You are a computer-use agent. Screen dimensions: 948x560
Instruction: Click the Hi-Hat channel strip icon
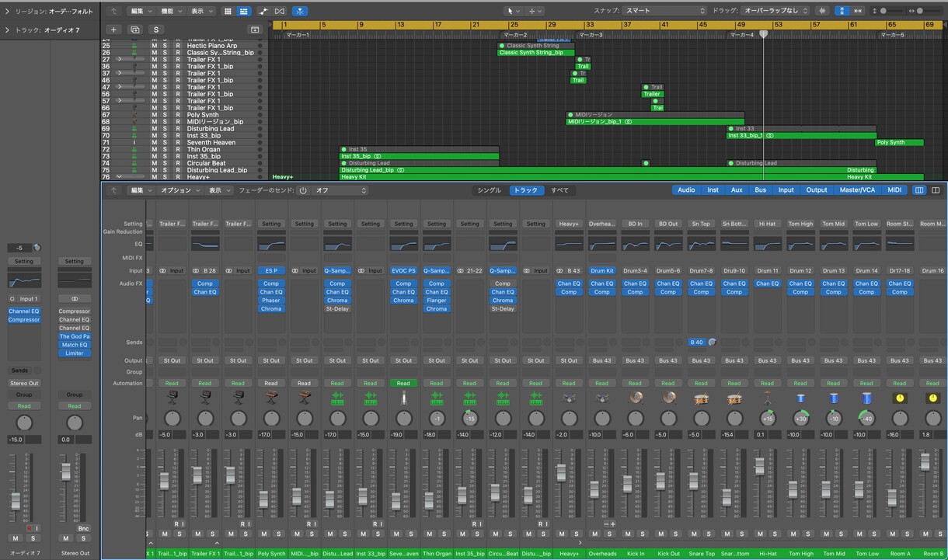767,398
